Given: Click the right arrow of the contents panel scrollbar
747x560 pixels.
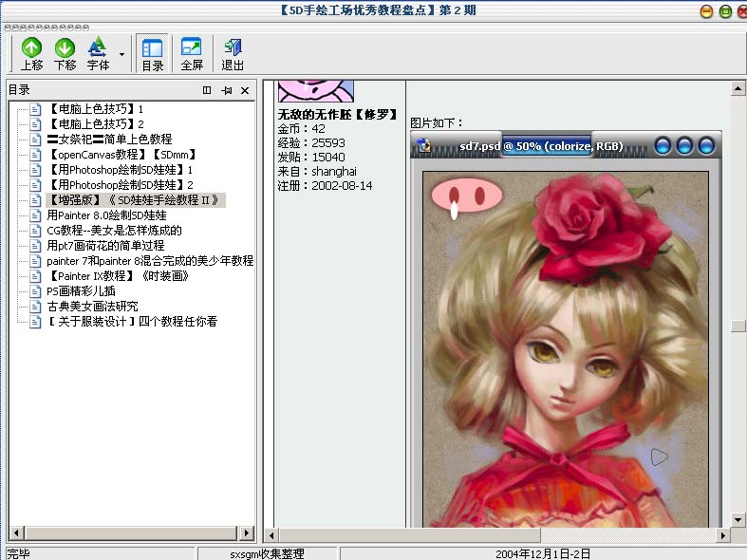Looking at the screenshot, I should point(246,532).
